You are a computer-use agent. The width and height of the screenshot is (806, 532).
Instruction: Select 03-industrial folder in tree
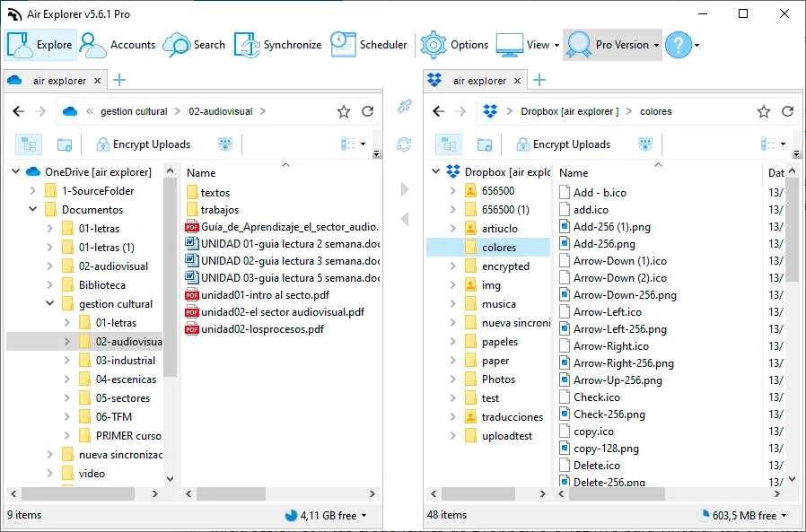click(126, 361)
